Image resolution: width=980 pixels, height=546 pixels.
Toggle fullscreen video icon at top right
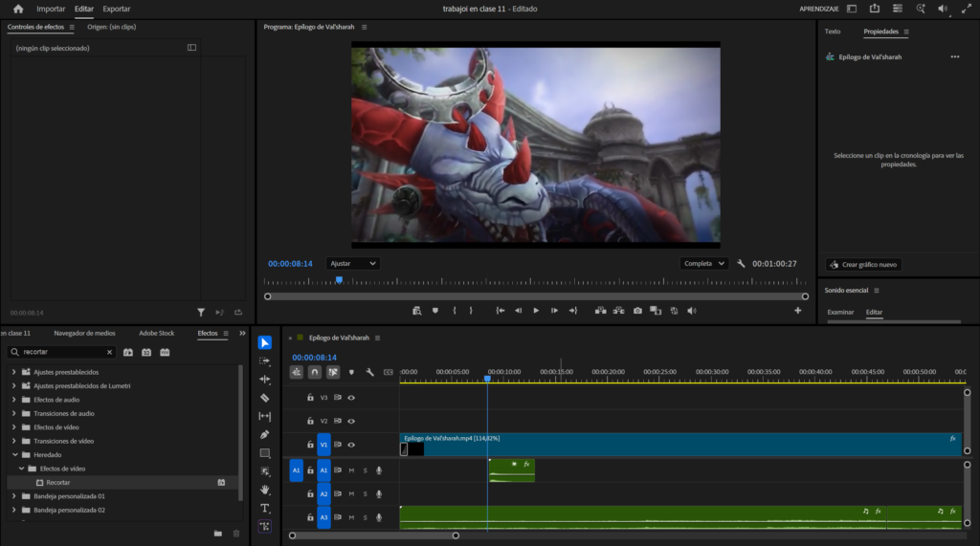[x=967, y=9]
